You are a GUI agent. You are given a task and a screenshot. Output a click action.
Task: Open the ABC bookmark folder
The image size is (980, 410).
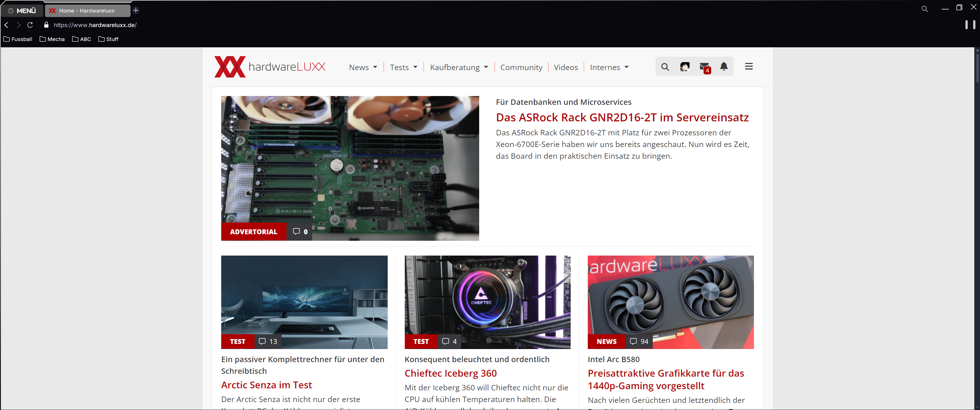pos(82,39)
